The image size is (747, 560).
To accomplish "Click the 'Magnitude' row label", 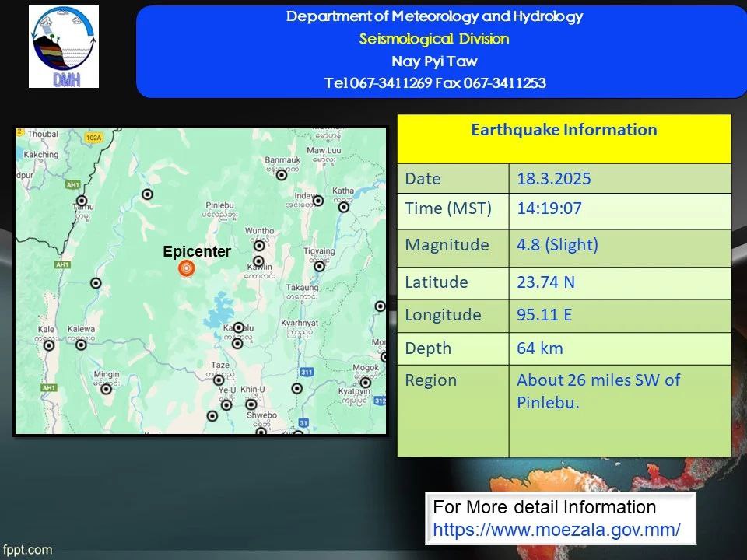I will [x=447, y=245].
